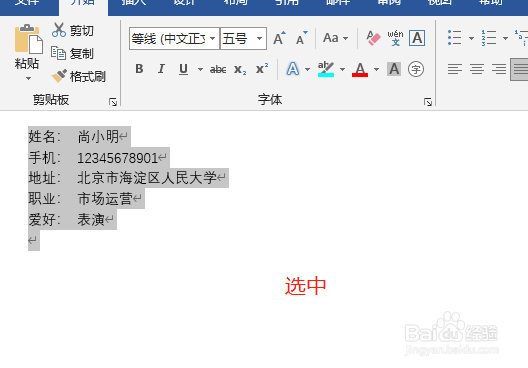528x368 pixels.
Task: Open the Change Case Aa menu
Action: coord(335,38)
